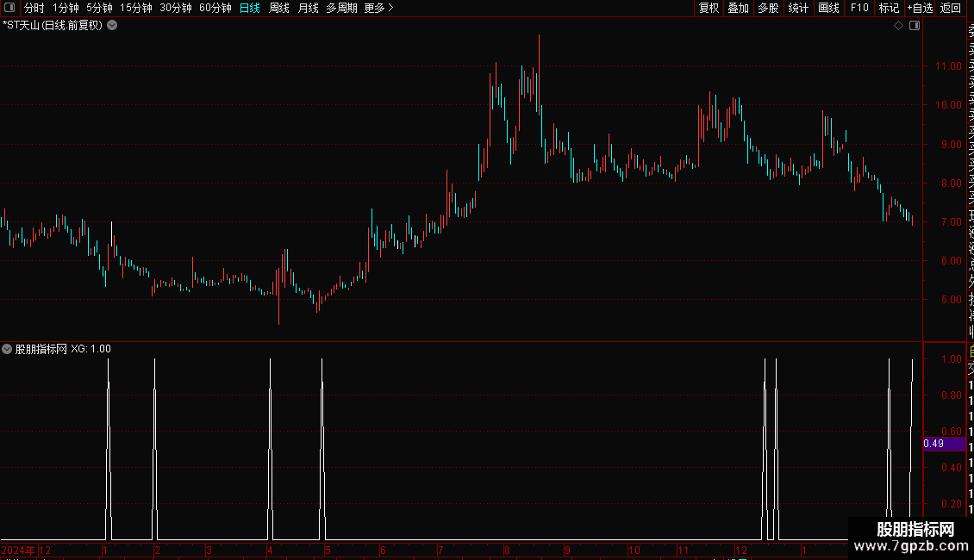Expand the 股朋指标网 indicator dropdown

pyautogui.click(x=7, y=349)
